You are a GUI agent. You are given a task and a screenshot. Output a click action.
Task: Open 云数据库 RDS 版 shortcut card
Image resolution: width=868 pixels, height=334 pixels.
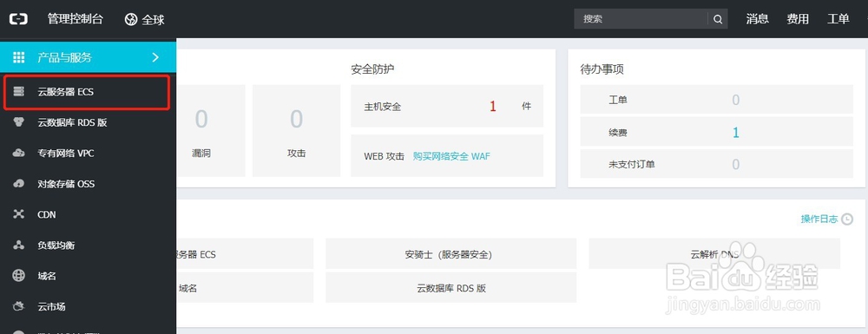point(450,287)
